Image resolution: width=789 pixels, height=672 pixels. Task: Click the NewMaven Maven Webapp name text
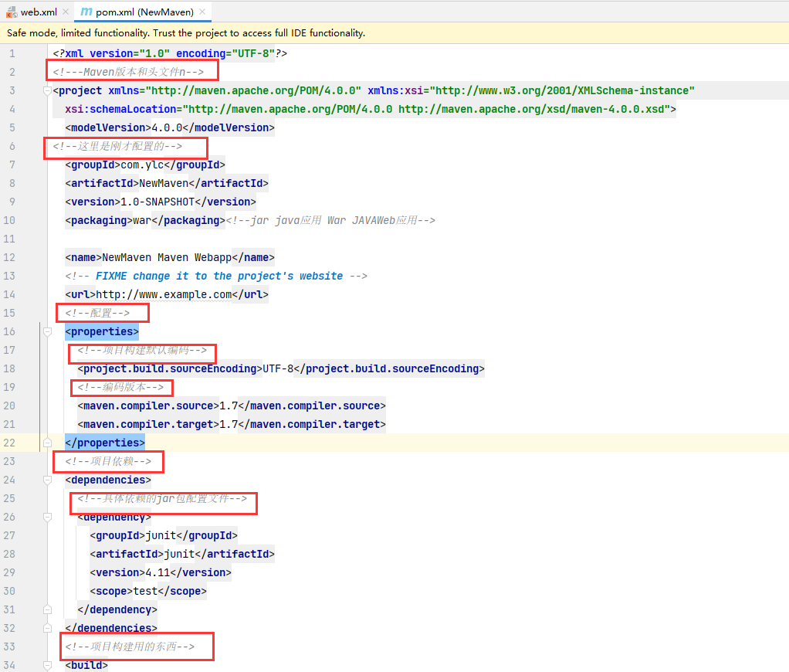click(167, 258)
